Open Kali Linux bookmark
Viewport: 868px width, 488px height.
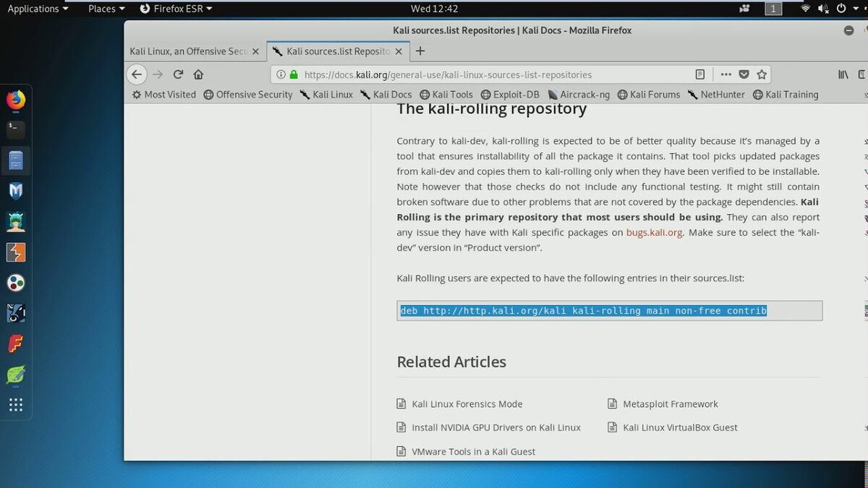[x=326, y=94]
